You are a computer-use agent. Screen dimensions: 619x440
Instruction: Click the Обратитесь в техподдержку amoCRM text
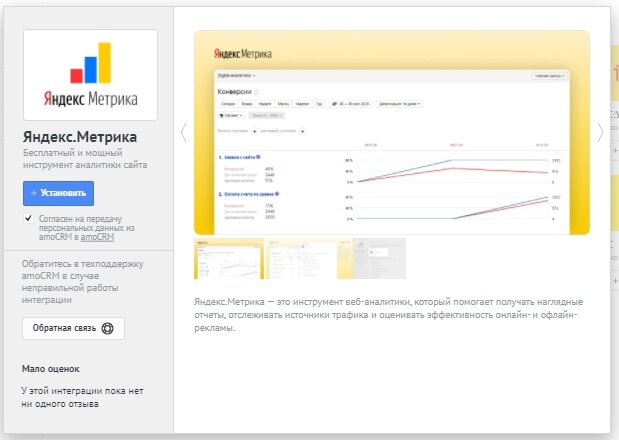(83, 282)
